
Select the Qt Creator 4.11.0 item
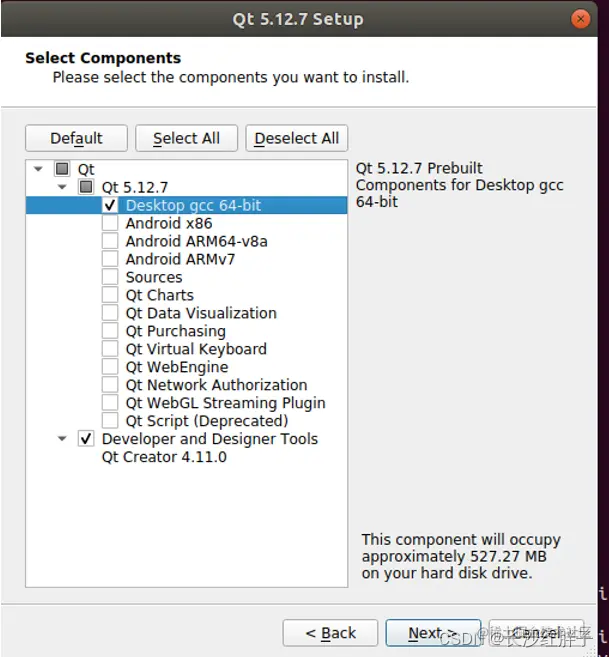[164, 457]
